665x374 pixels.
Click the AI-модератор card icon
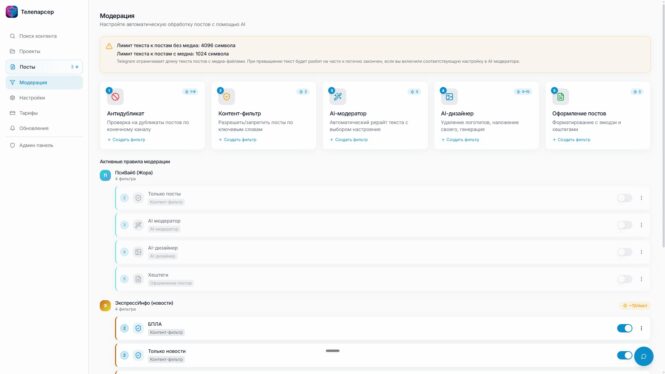[x=338, y=97]
